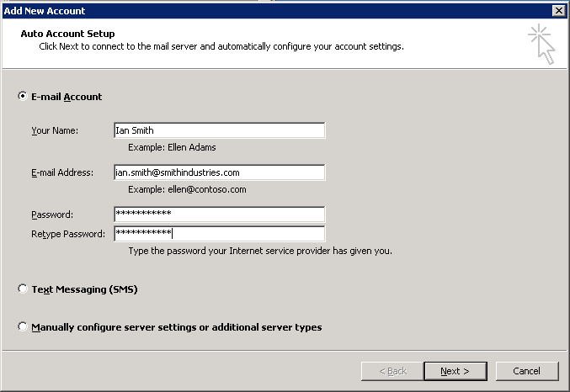The height and width of the screenshot is (392, 570).
Task: Select the E-mail Account radio option
Action: 23,97
